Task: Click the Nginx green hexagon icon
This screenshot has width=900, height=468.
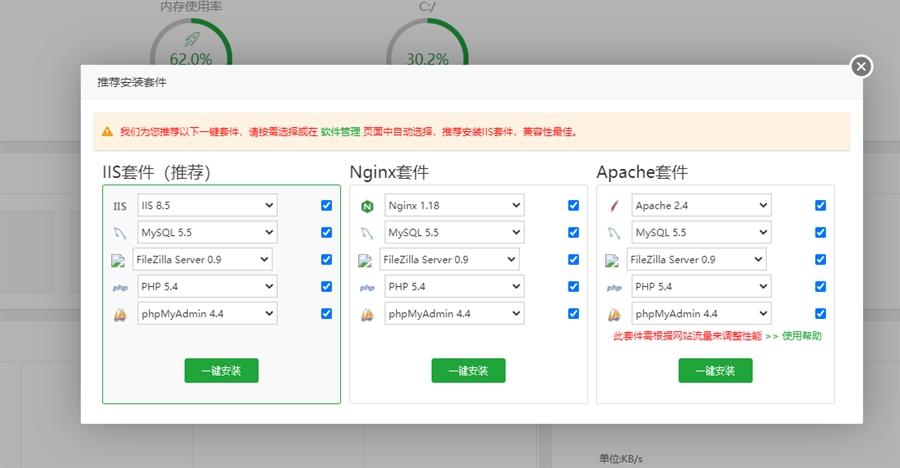Action: click(x=366, y=206)
